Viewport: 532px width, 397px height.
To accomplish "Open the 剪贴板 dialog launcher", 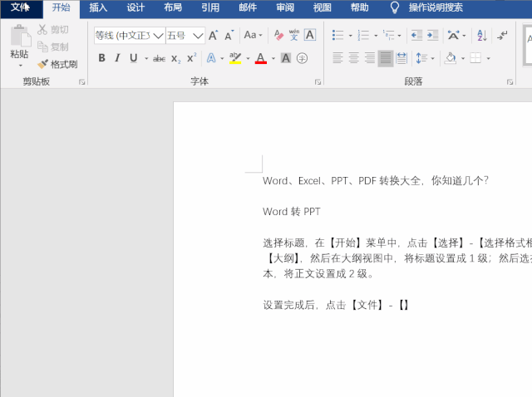I will point(81,81).
